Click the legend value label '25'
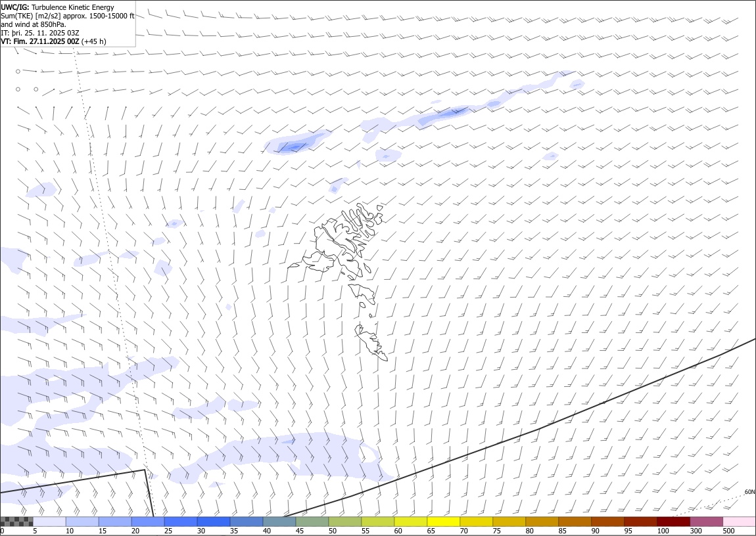 click(x=168, y=531)
